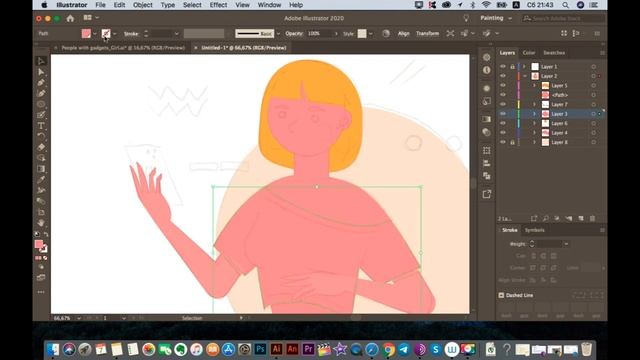Open the Painting workspace switcher
Screen dimensions: 640x360
pyautogui.click(x=496, y=18)
